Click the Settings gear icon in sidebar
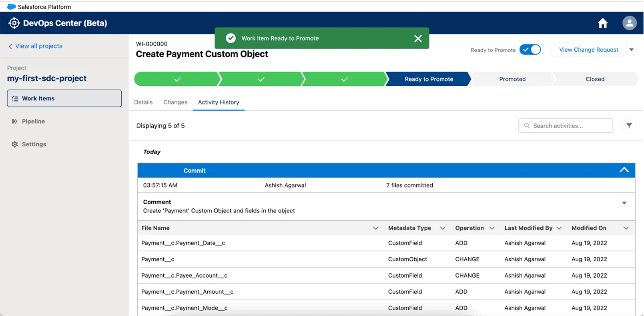 [x=15, y=144]
